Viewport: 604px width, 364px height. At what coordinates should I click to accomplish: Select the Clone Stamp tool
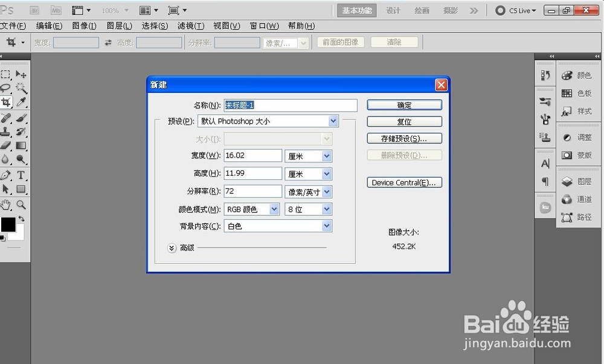point(7,132)
